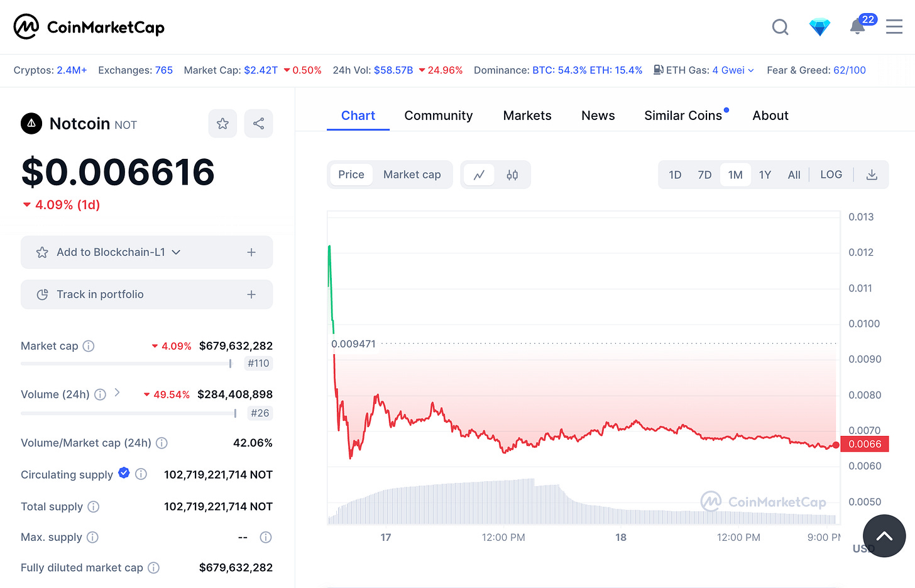Screen dimensions: 915x588
Task: Click the ETH Gas pump icon
Action: 658,70
